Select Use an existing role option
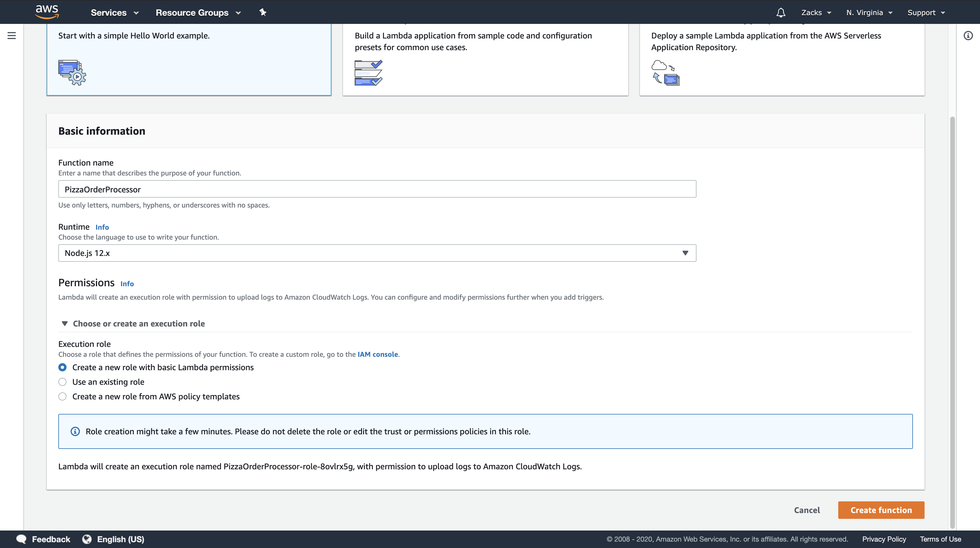980x548 pixels. [x=62, y=382]
